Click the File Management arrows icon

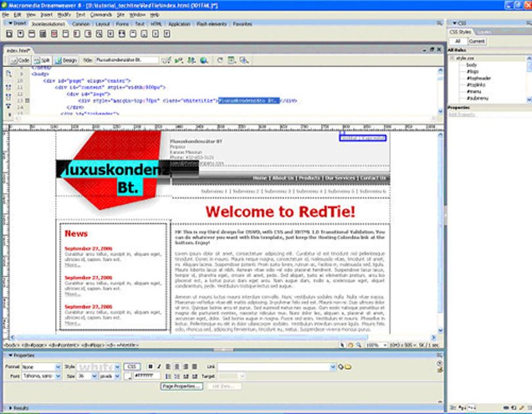coord(192,60)
